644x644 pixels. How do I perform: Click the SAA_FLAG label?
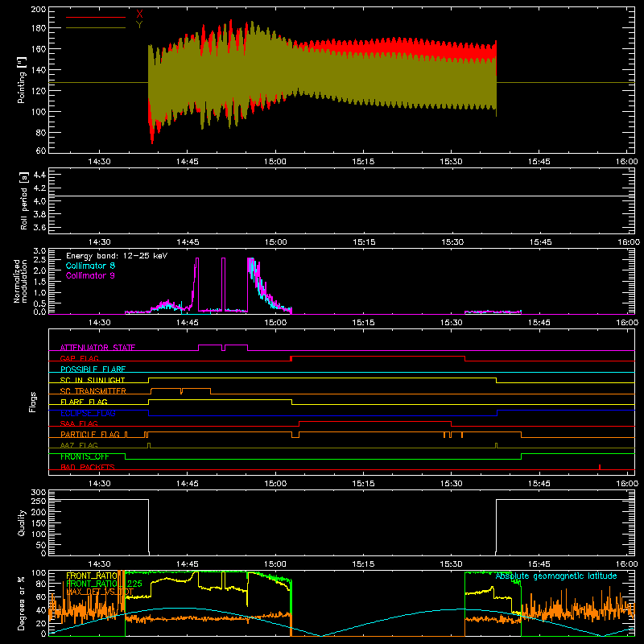click(x=79, y=423)
